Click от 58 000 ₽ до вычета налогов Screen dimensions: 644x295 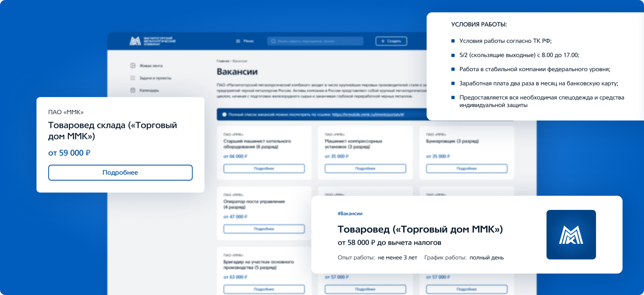pyautogui.click(x=389, y=242)
